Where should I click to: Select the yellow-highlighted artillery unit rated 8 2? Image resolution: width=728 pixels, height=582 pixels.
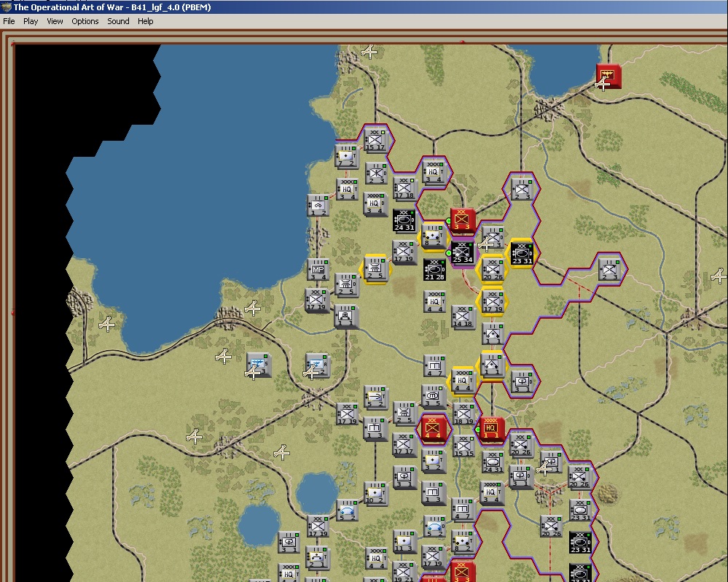point(433,236)
